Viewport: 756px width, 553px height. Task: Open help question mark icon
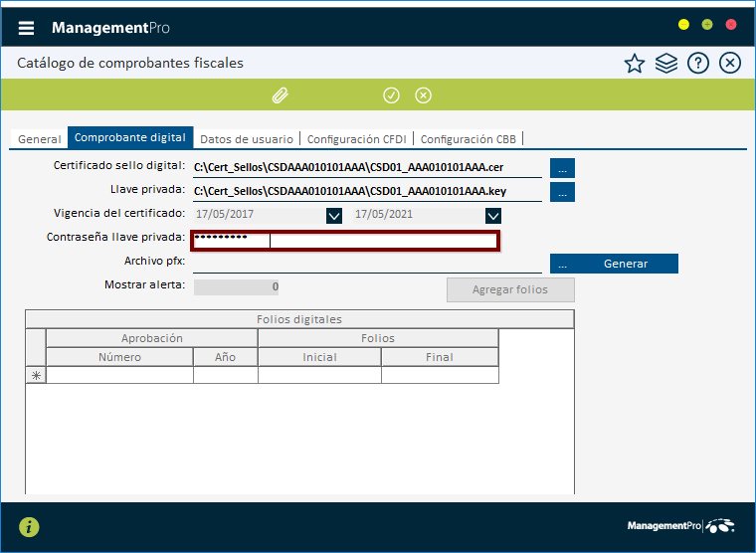coord(697,64)
